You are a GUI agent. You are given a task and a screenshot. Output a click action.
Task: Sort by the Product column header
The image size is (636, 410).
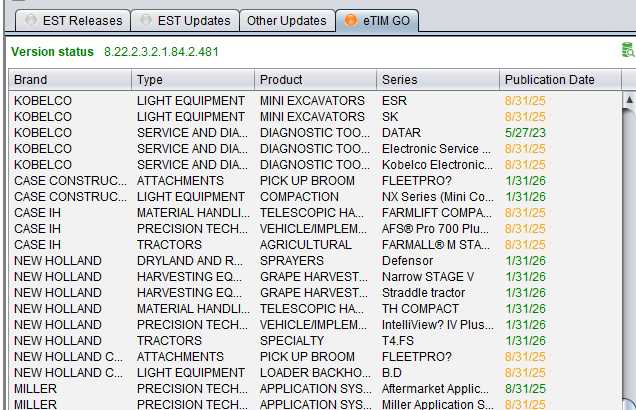click(315, 79)
